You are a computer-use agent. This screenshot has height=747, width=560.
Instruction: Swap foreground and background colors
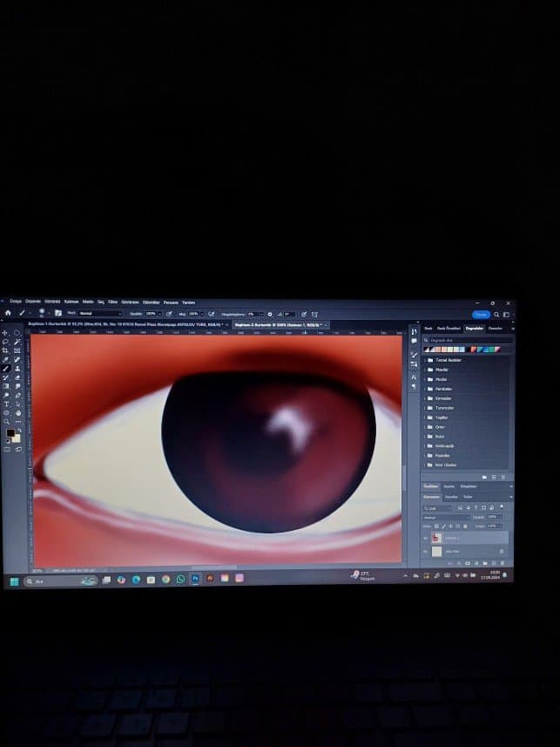(x=19, y=431)
